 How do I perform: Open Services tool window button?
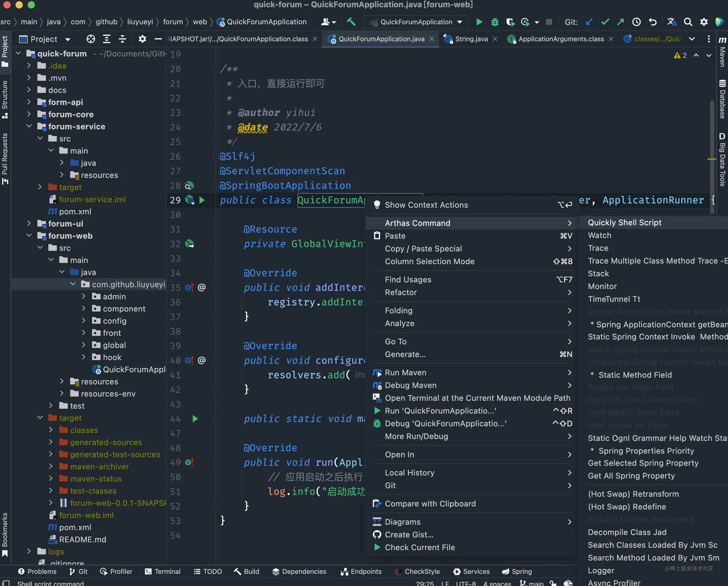(x=472, y=571)
